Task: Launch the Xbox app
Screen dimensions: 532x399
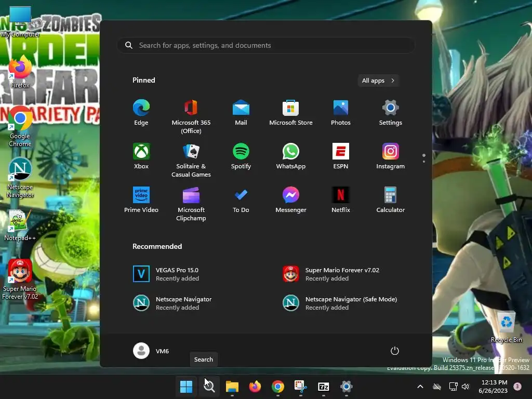Action: pyautogui.click(x=141, y=156)
